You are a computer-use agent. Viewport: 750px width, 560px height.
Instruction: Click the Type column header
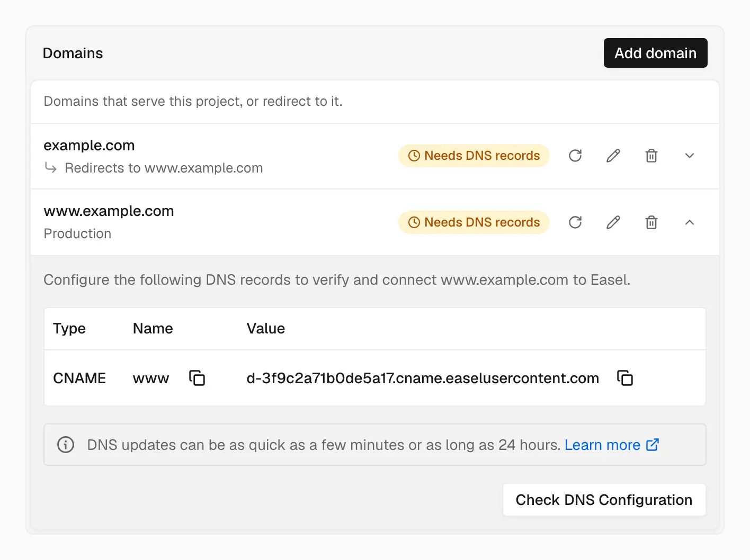pos(69,328)
